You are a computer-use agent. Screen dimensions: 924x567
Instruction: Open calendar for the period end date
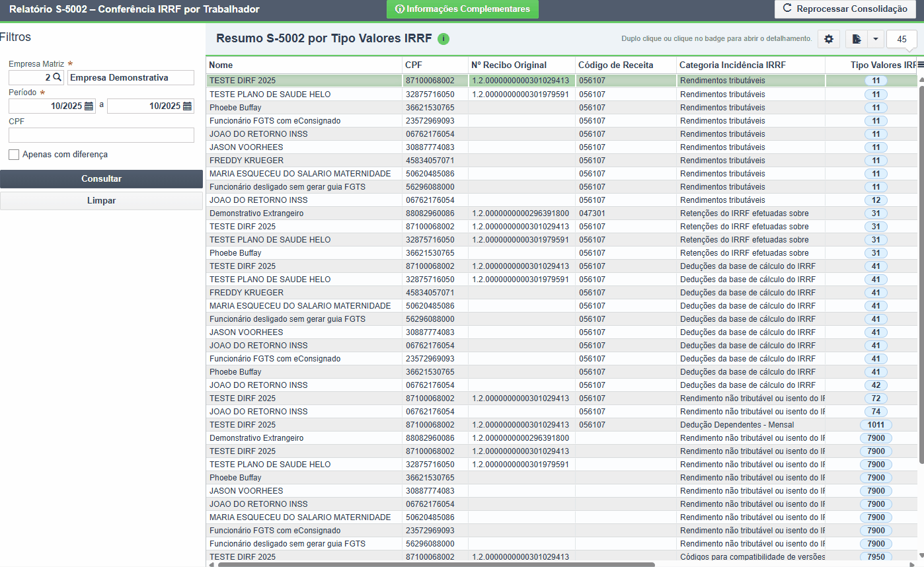click(x=187, y=106)
